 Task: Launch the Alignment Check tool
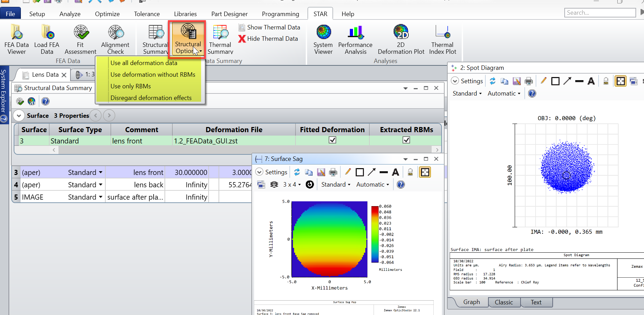pyautogui.click(x=115, y=39)
